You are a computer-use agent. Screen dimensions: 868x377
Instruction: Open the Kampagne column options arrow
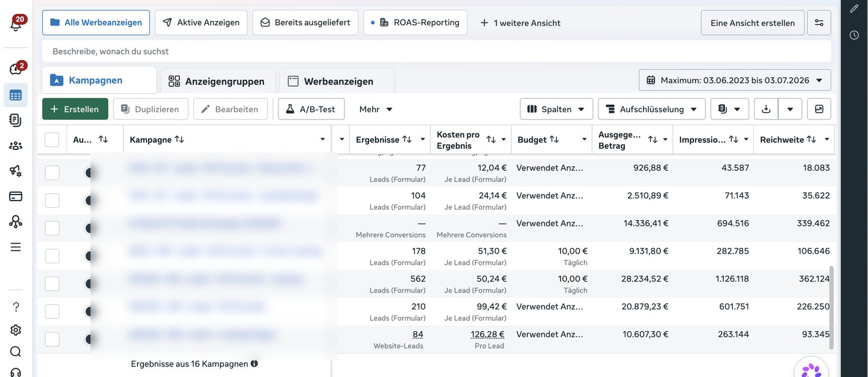(x=322, y=140)
